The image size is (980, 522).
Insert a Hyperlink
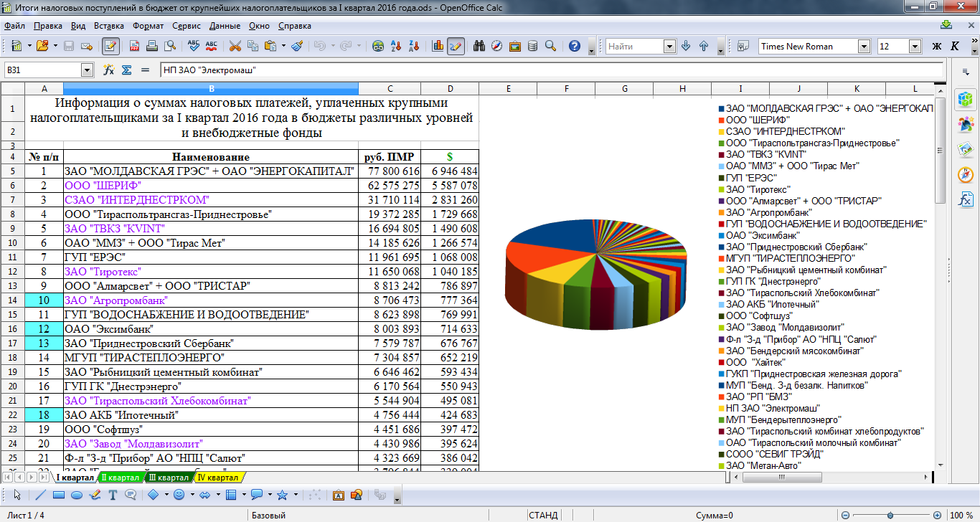coord(378,46)
